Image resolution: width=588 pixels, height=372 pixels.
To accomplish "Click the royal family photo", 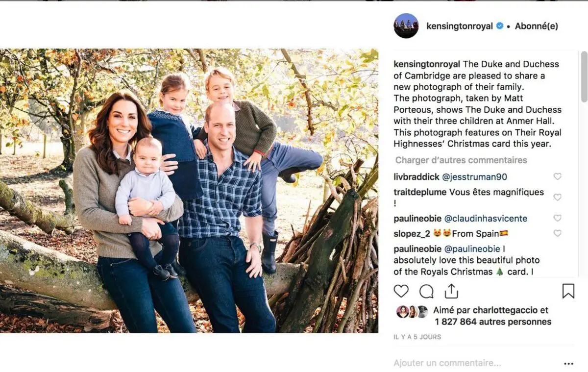I will (189, 191).
